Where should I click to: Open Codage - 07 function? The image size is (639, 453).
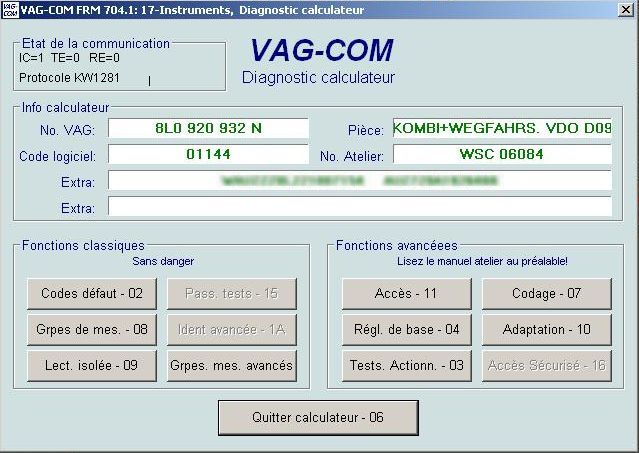pyautogui.click(x=547, y=294)
